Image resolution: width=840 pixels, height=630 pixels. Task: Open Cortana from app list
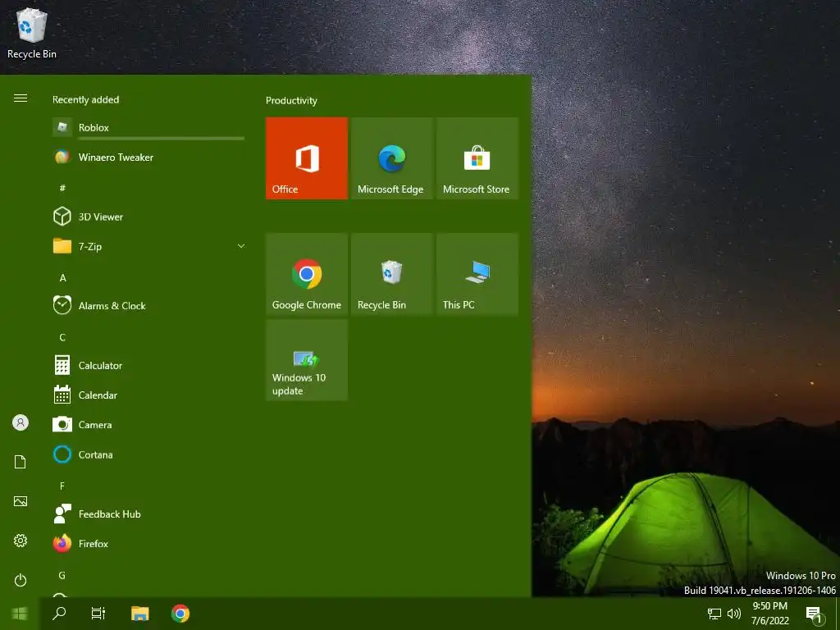coord(148,454)
